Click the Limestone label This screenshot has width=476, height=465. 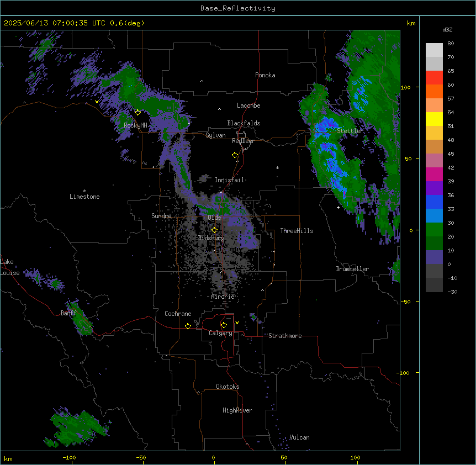click(84, 197)
